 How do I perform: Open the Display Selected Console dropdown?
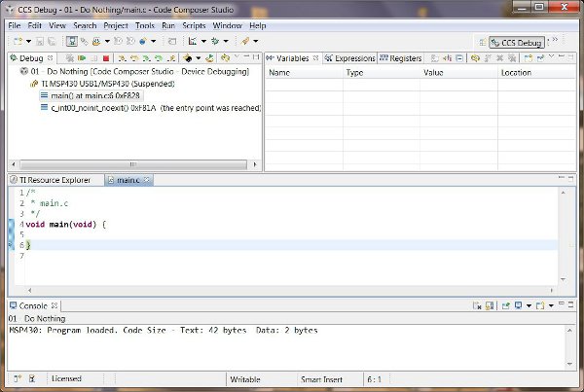[x=529, y=305]
